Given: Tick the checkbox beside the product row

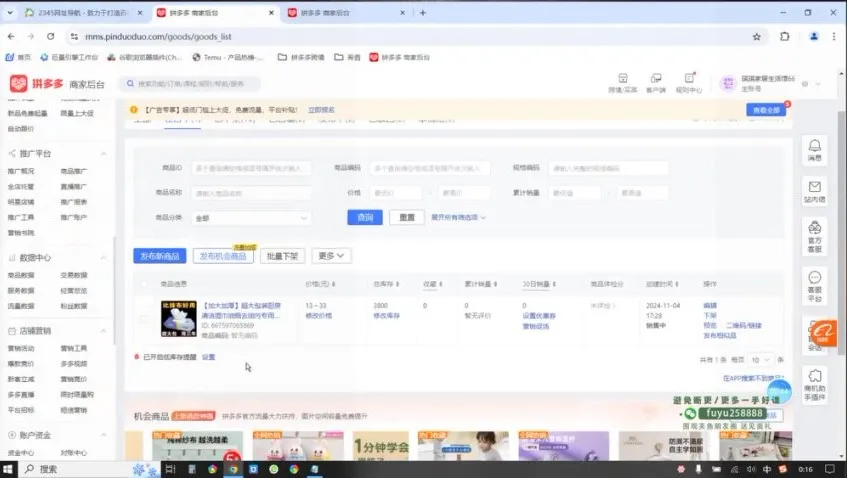Looking at the screenshot, I should [x=144, y=319].
